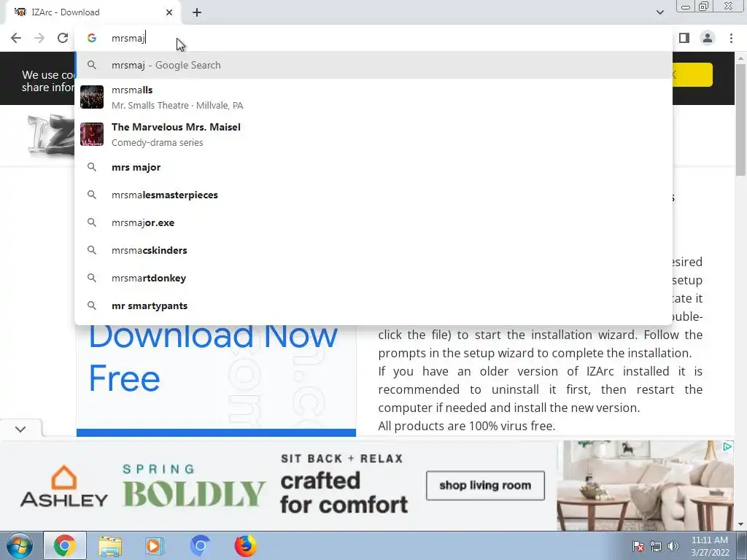Viewport: 747px width, 560px height.
Task: Click the network tray icon
Action: 656,546
